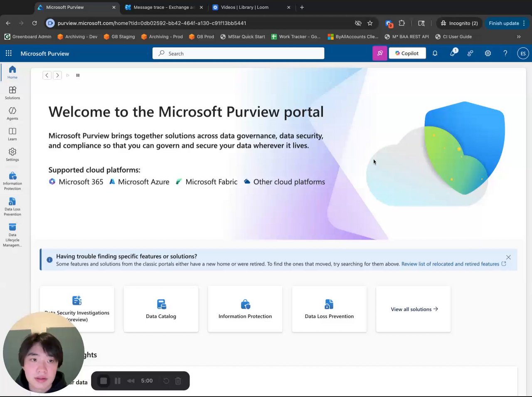The image size is (532, 397).
Task: Switch to the Message trace Exchange tab
Action: pyautogui.click(x=164, y=7)
